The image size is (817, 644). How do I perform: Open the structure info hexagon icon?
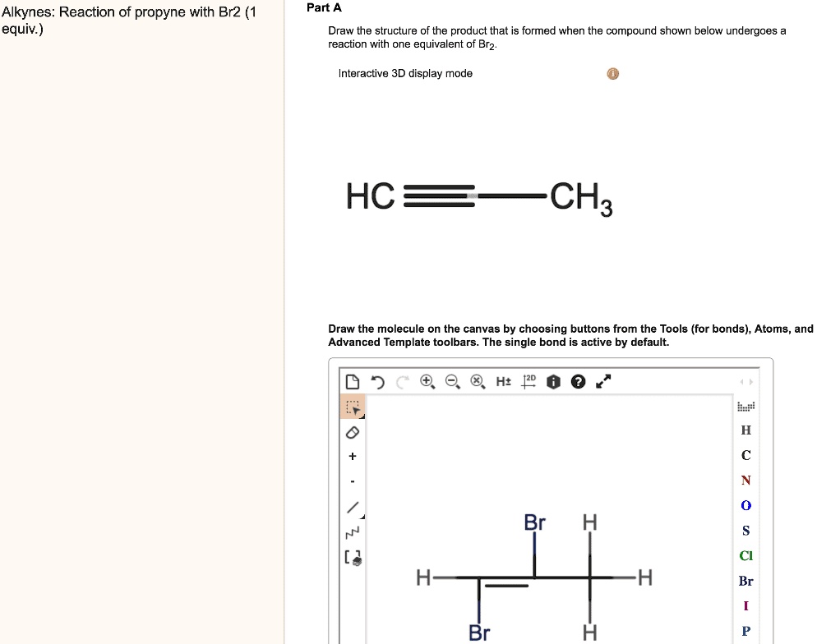click(x=553, y=381)
